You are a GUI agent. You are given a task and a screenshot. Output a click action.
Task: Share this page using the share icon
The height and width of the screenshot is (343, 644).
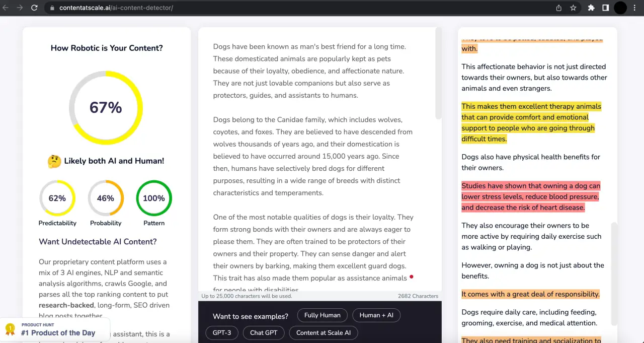(559, 8)
